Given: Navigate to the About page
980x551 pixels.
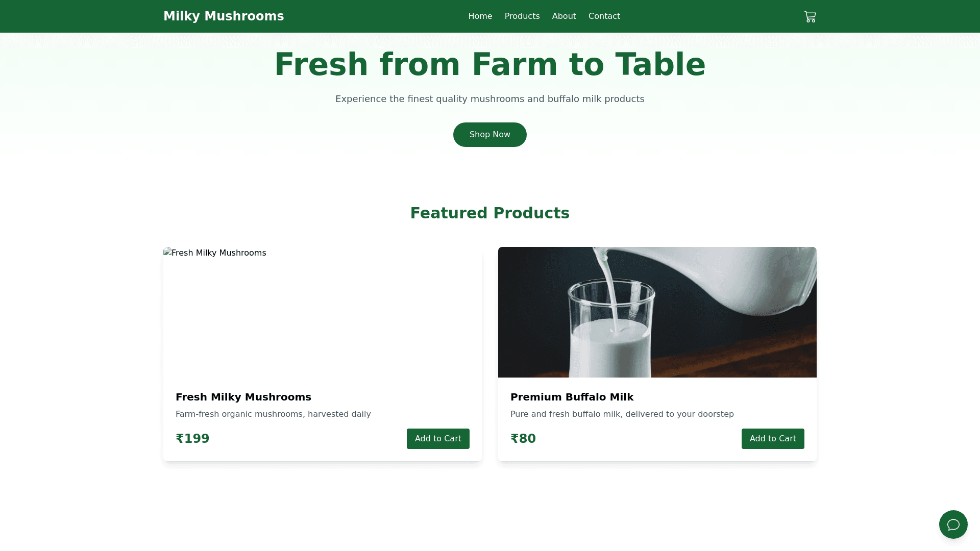Looking at the screenshot, I should (563, 16).
